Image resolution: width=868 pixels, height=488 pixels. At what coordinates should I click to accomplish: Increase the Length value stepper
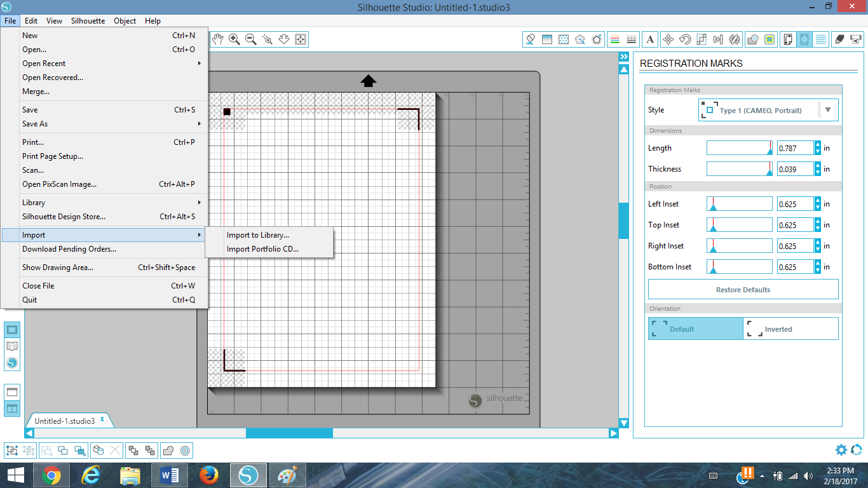[818, 144]
